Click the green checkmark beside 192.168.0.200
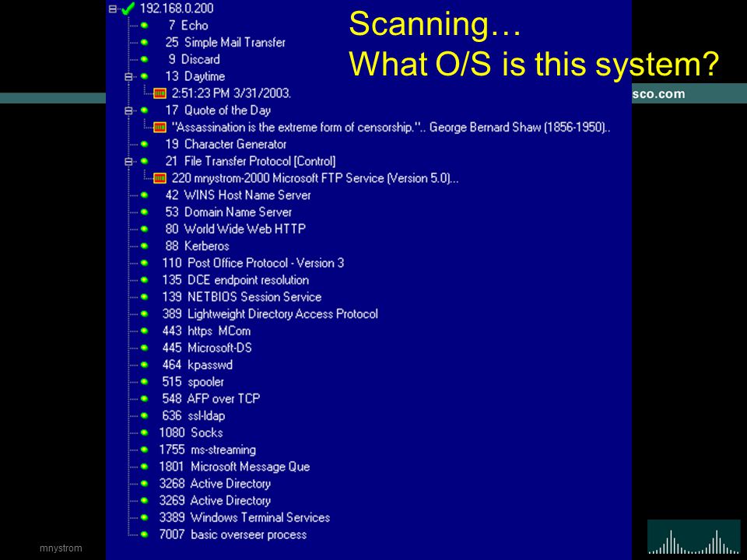The image size is (747, 560). click(x=128, y=8)
